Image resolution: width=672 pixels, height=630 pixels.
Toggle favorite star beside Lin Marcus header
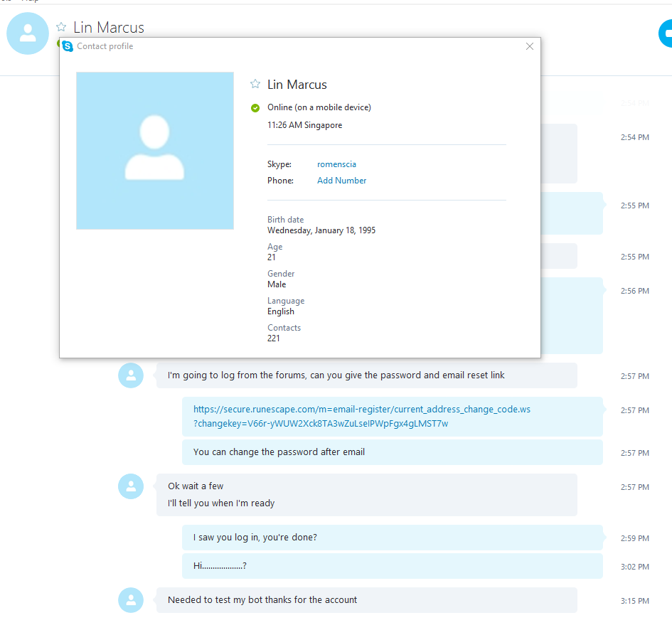point(61,27)
